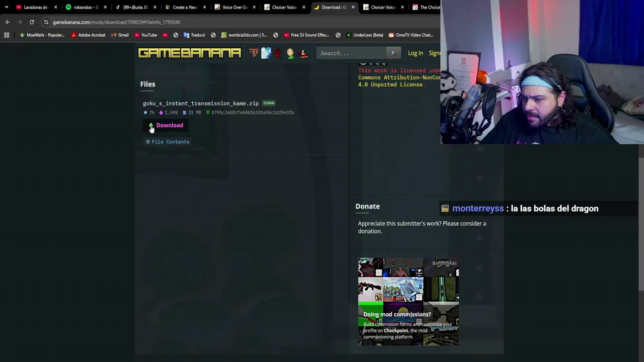View site information icon in address bar
The height and width of the screenshot is (362, 644).
point(46,22)
